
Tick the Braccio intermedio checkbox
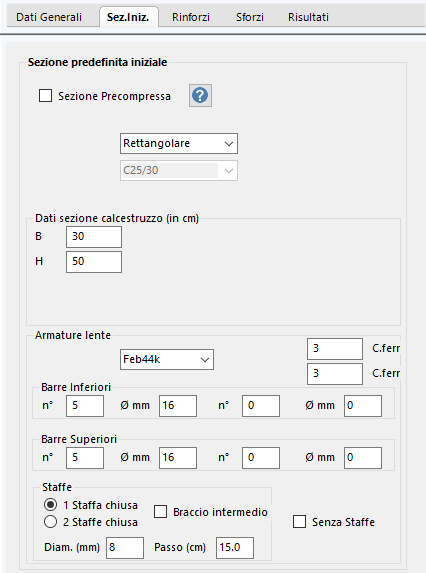point(160,512)
